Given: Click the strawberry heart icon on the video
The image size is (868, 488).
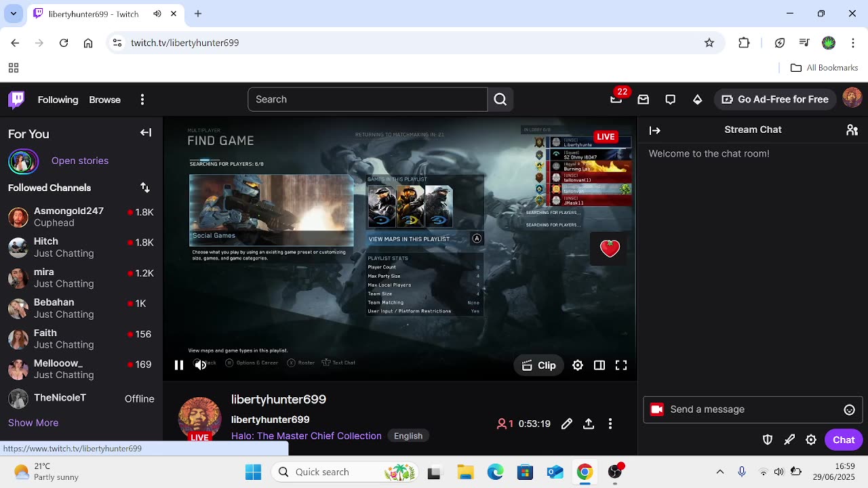Looking at the screenshot, I should click(x=610, y=248).
